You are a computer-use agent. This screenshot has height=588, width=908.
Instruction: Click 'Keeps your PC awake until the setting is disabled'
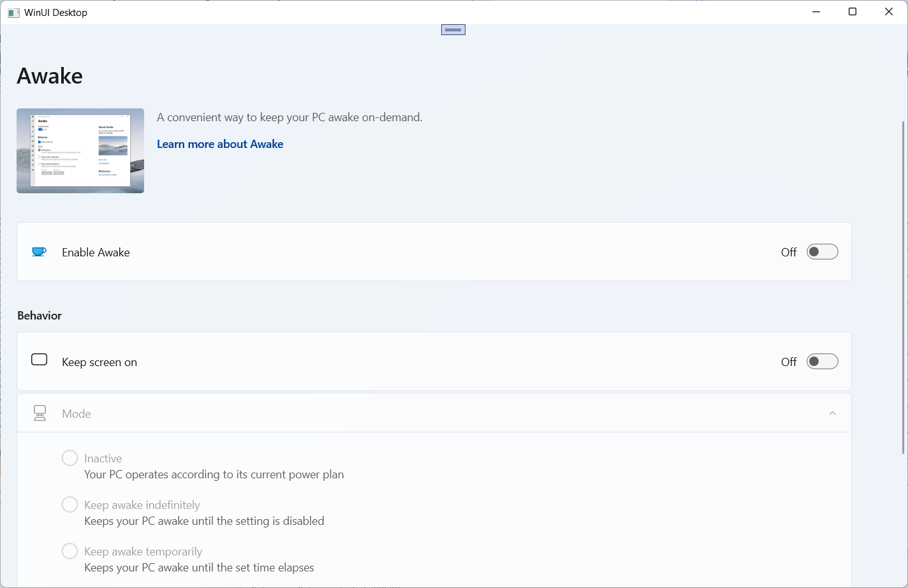tap(204, 521)
